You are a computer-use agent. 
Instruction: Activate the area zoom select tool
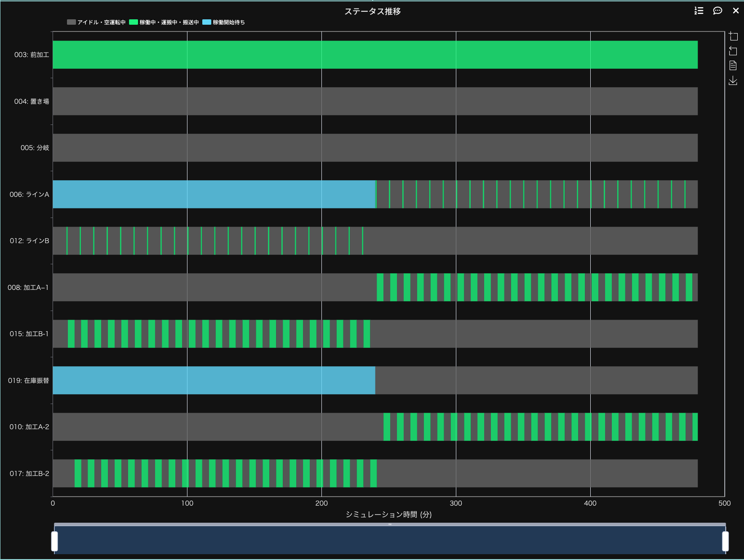(x=733, y=36)
